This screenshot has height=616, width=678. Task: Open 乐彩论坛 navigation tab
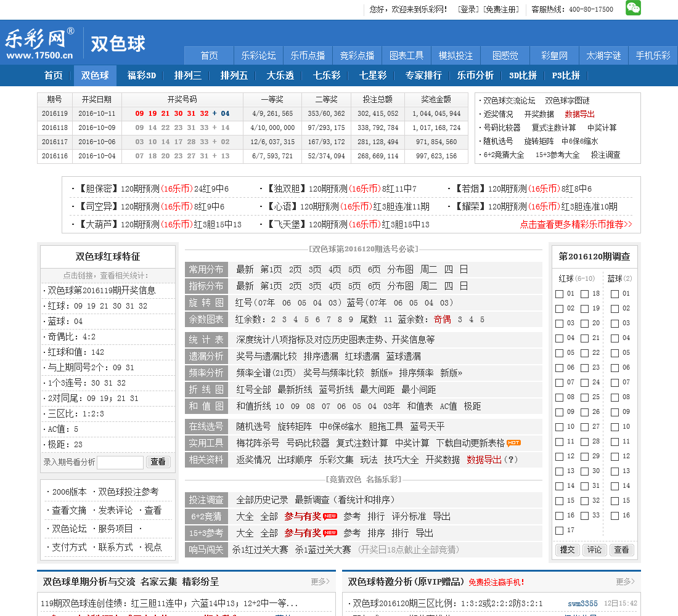259,55
